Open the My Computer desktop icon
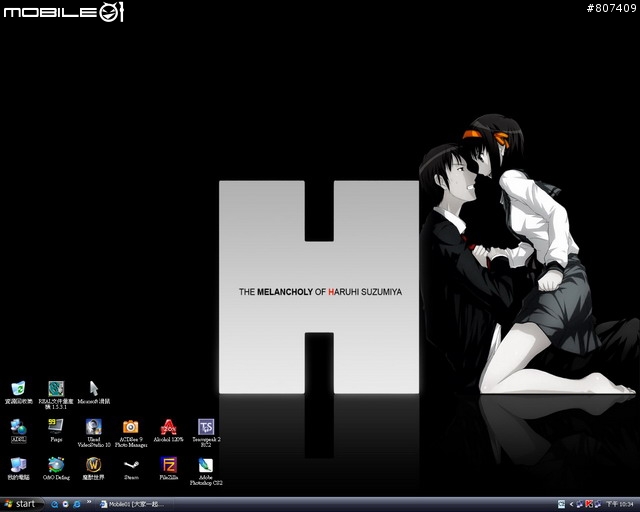The image size is (640, 512). [18, 465]
